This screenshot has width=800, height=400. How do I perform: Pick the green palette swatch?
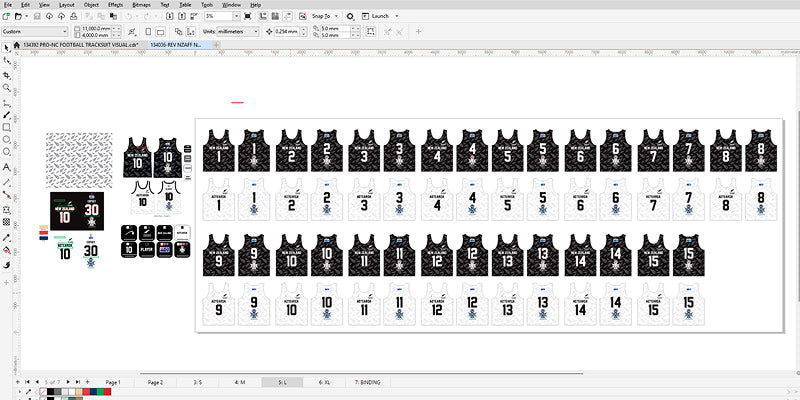[x=100, y=391]
